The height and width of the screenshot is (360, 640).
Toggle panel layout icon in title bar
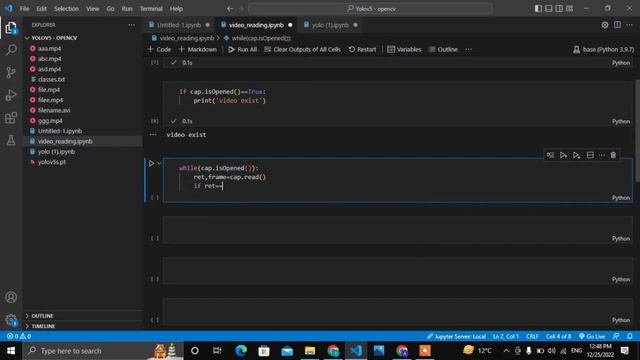coord(549,9)
